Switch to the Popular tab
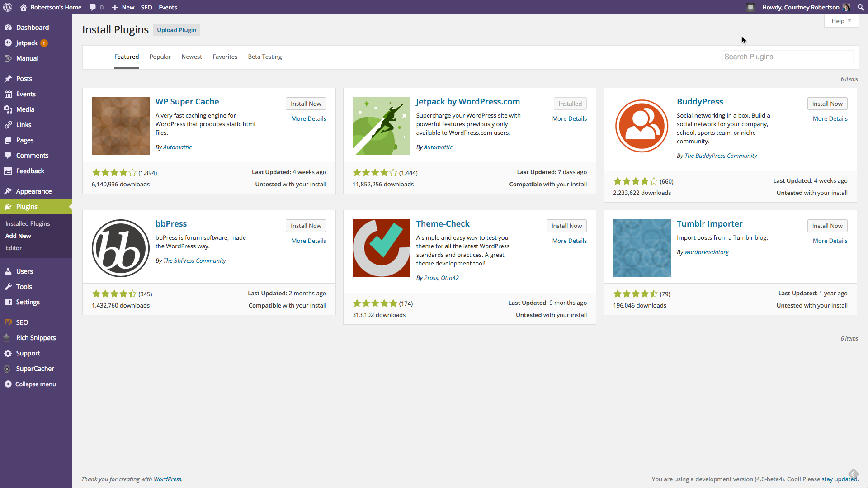This screenshot has height=488, width=868. click(160, 57)
